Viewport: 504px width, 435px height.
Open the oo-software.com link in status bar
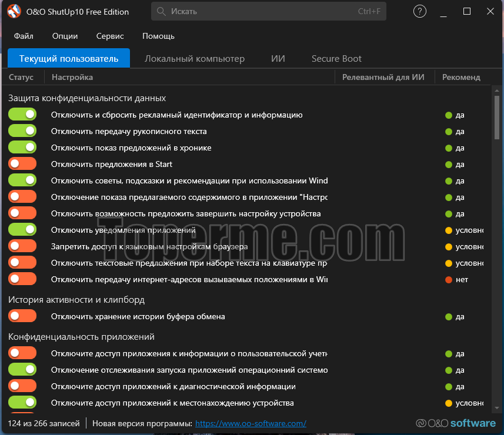pos(251,423)
